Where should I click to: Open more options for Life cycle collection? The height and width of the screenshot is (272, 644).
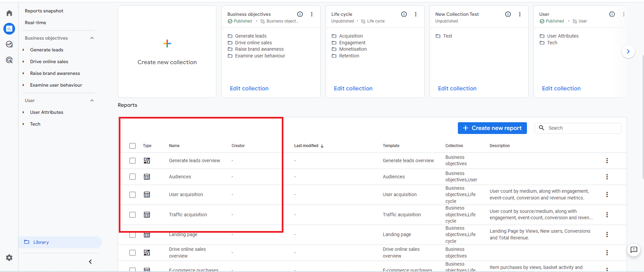tap(416, 14)
